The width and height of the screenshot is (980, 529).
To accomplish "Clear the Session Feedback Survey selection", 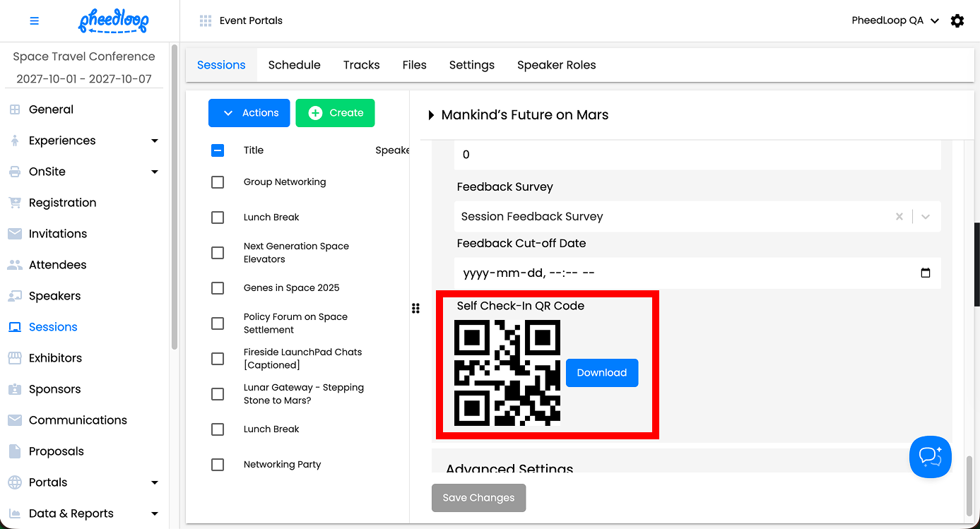I will [x=899, y=217].
